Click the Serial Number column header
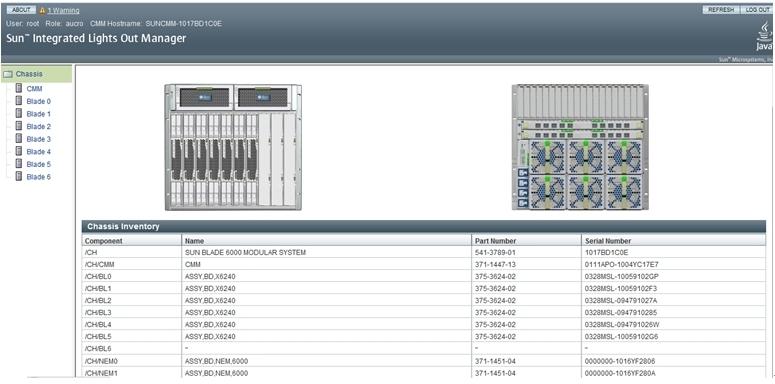 tap(608, 241)
